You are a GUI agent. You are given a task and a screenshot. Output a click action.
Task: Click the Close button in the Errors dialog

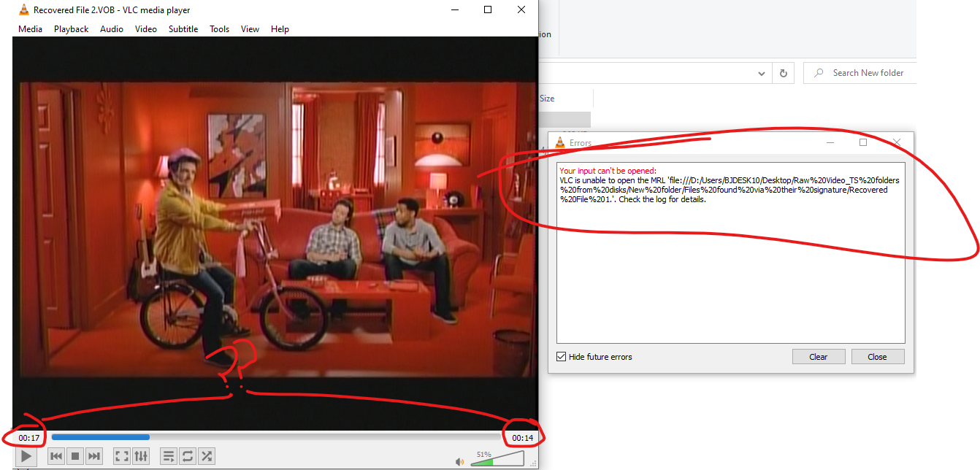point(877,357)
